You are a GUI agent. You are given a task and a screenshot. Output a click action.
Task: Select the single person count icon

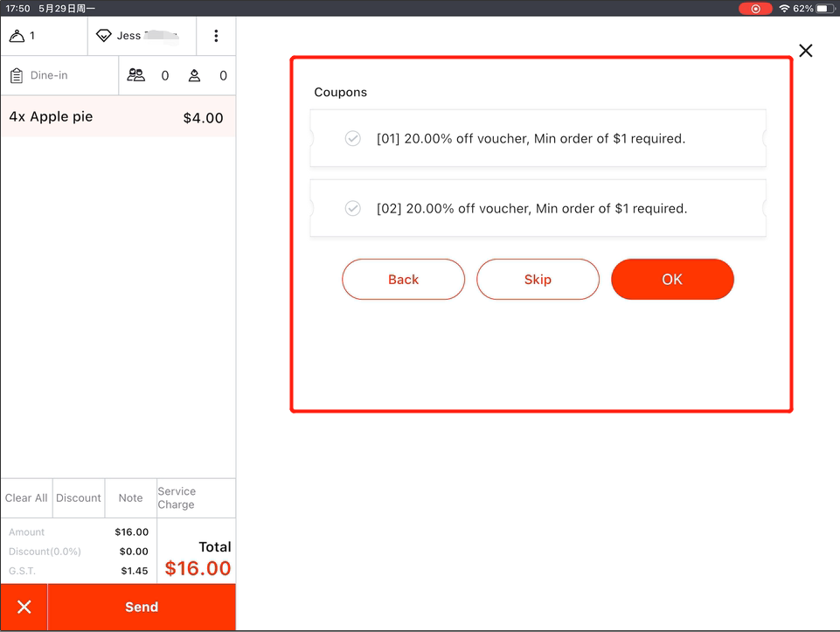pos(194,76)
